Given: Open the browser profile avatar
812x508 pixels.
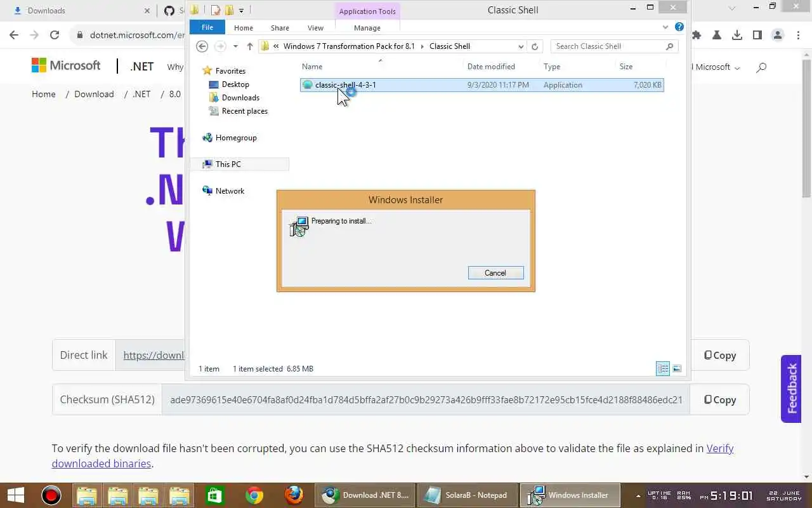Looking at the screenshot, I should point(778,35).
